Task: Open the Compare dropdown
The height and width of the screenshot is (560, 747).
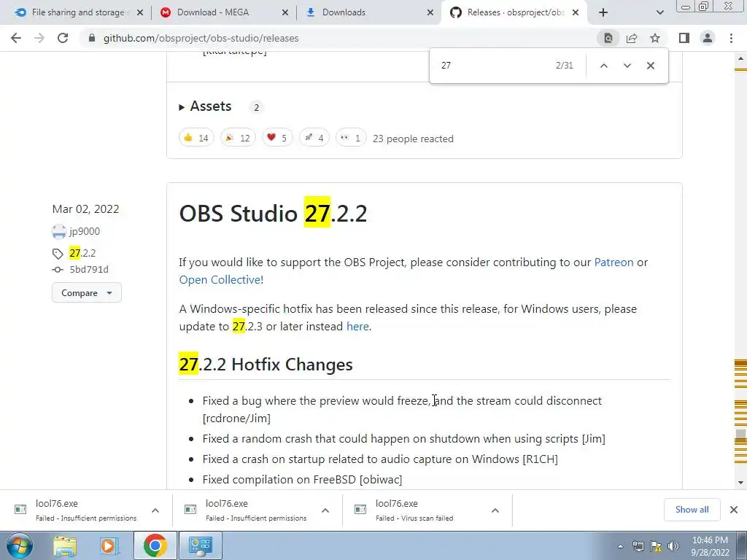Action: (x=86, y=293)
